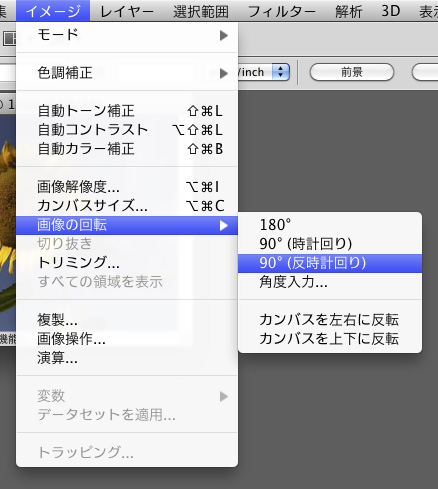Open 演算 dialog
438x489 pixels.
tap(127, 358)
